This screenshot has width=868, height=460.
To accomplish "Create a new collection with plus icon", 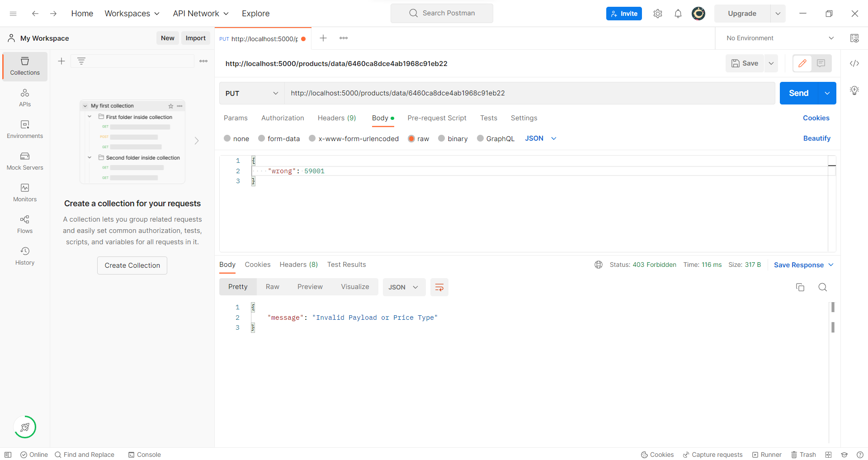I will 61,61.
